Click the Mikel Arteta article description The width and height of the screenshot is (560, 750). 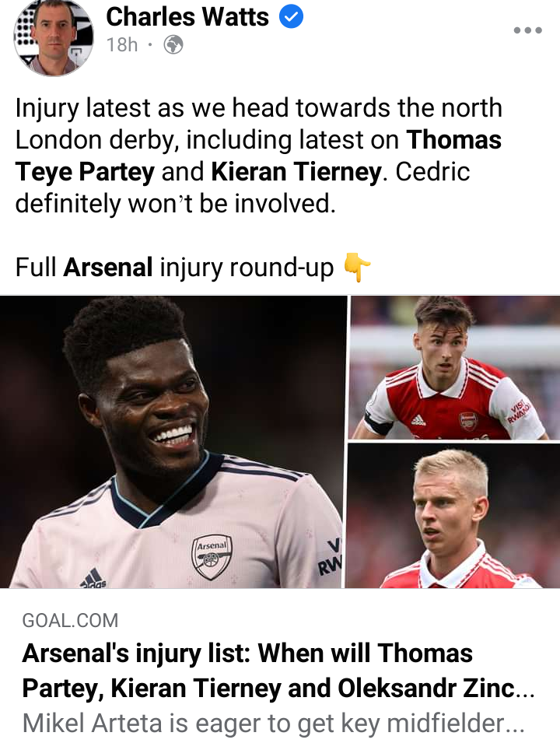coord(274,724)
